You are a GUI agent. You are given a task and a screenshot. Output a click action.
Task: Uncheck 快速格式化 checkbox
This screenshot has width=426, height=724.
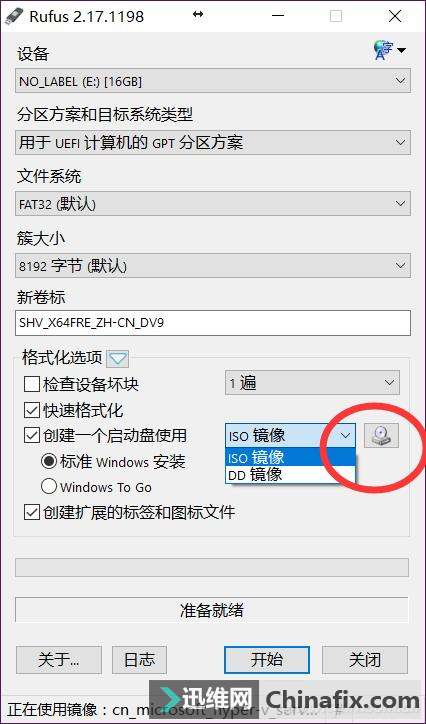tap(32, 410)
